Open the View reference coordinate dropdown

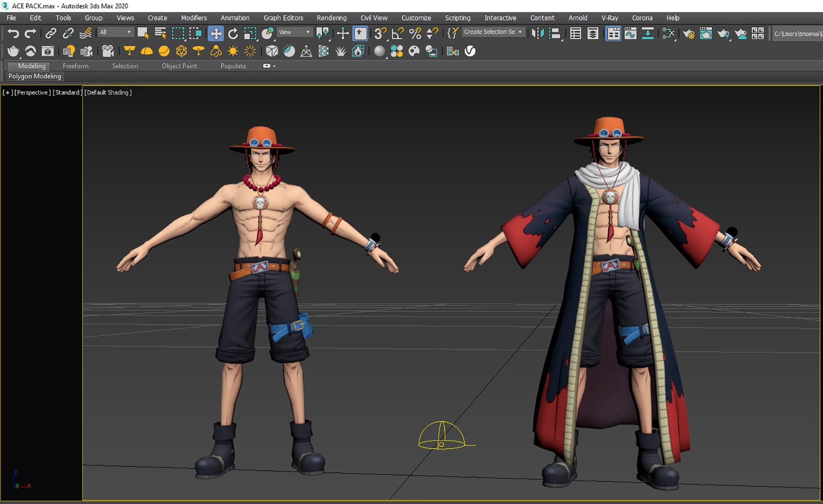(294, 32)
